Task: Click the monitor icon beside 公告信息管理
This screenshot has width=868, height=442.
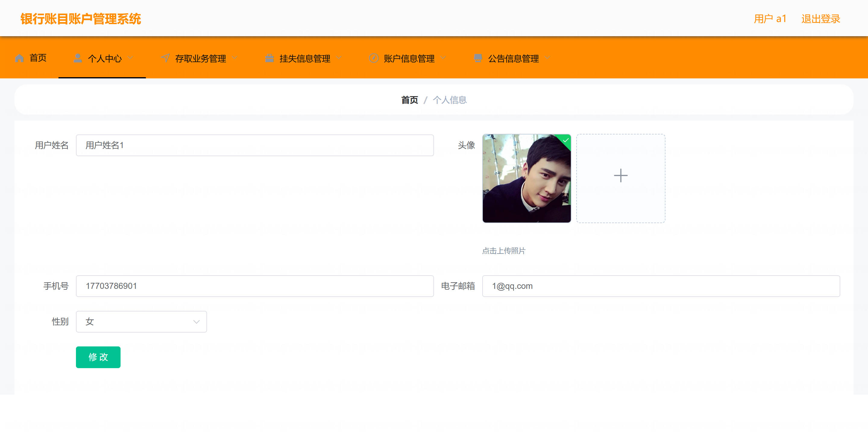Action: click(x=478, y=58)
